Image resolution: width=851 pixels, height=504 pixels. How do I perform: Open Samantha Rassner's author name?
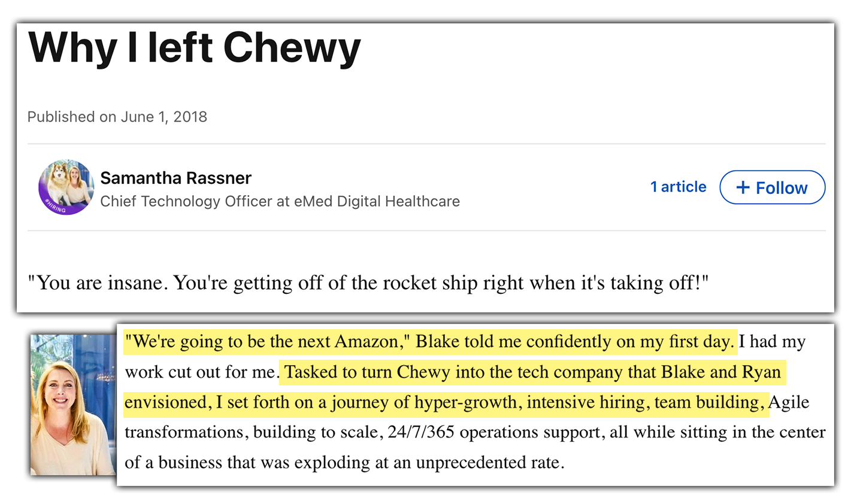tap(175, 178)
